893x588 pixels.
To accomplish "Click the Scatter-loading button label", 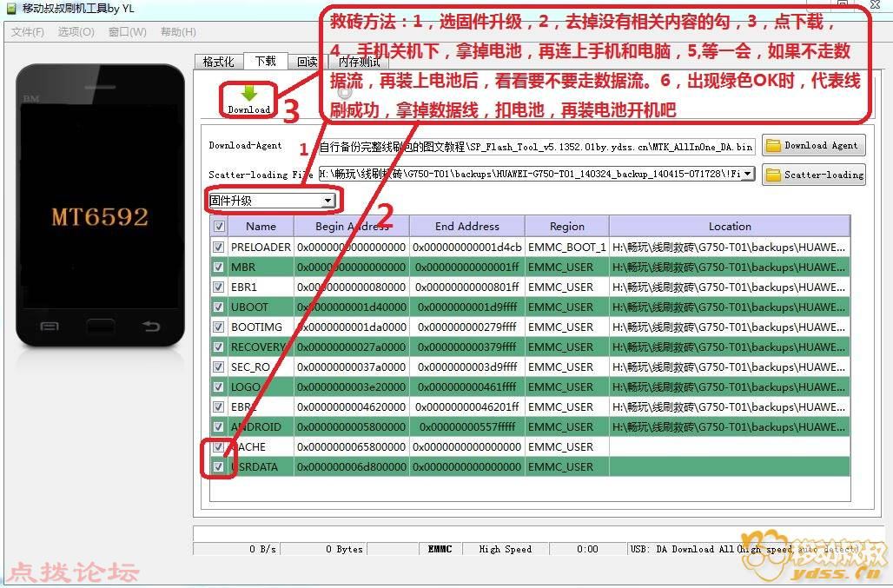I will click(824, 175).
